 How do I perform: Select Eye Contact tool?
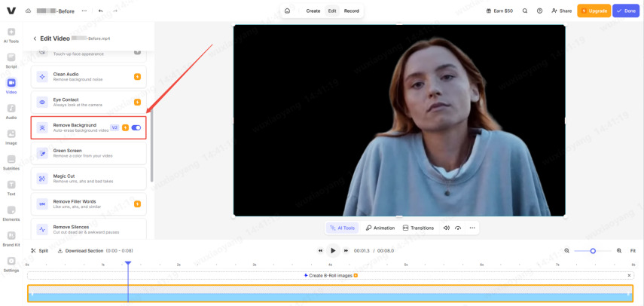point(89,103)
